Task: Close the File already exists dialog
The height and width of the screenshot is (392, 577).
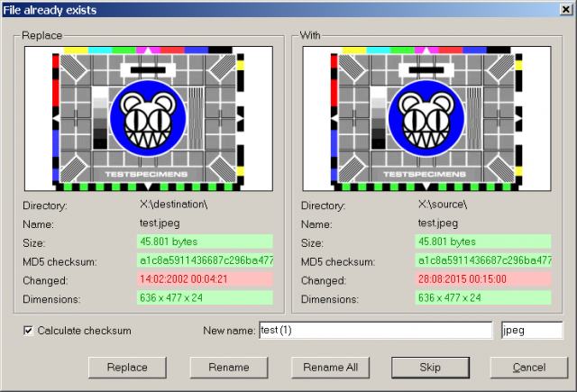Action: click(566, 10)
